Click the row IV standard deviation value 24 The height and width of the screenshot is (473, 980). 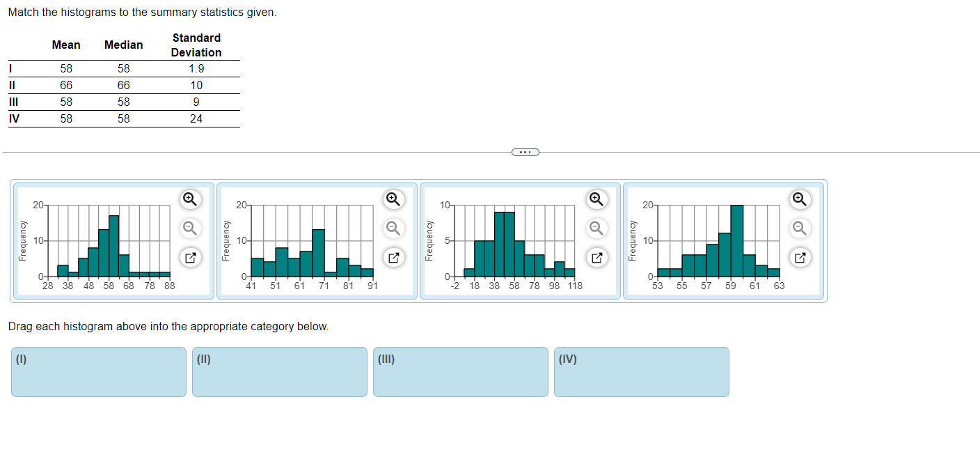tap(196, 118)
